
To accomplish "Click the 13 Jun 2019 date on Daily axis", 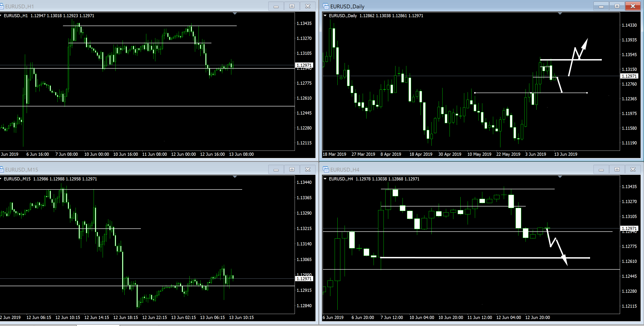I will (566, 154).
